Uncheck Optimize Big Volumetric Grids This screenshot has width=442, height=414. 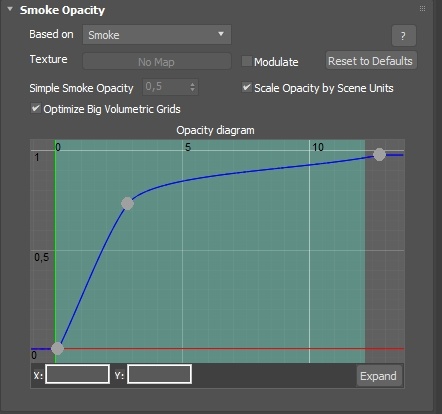(36, 109)
